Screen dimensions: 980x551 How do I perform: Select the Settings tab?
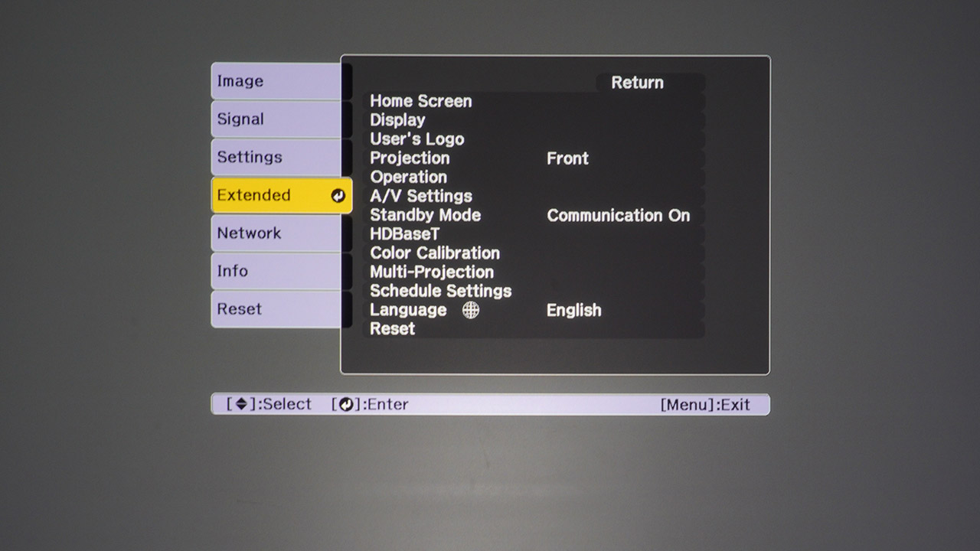(276, 157)
